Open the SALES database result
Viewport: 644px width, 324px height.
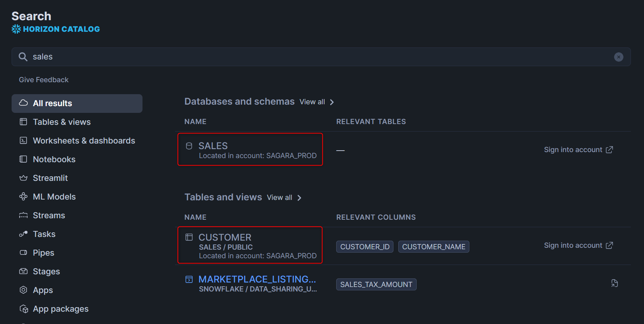coord(213,146)
